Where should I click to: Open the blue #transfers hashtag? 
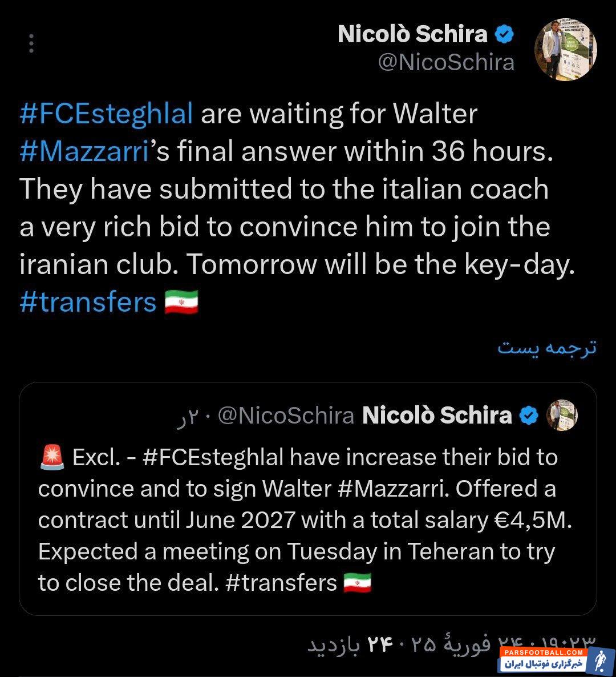pyautogui.click(x=88, y=302)
